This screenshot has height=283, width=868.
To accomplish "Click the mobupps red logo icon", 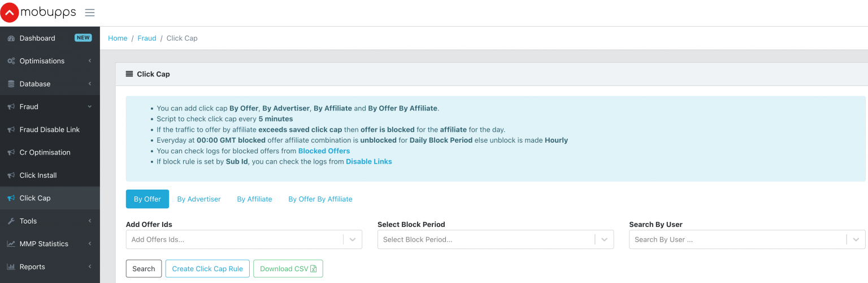I will coord(10,12).
